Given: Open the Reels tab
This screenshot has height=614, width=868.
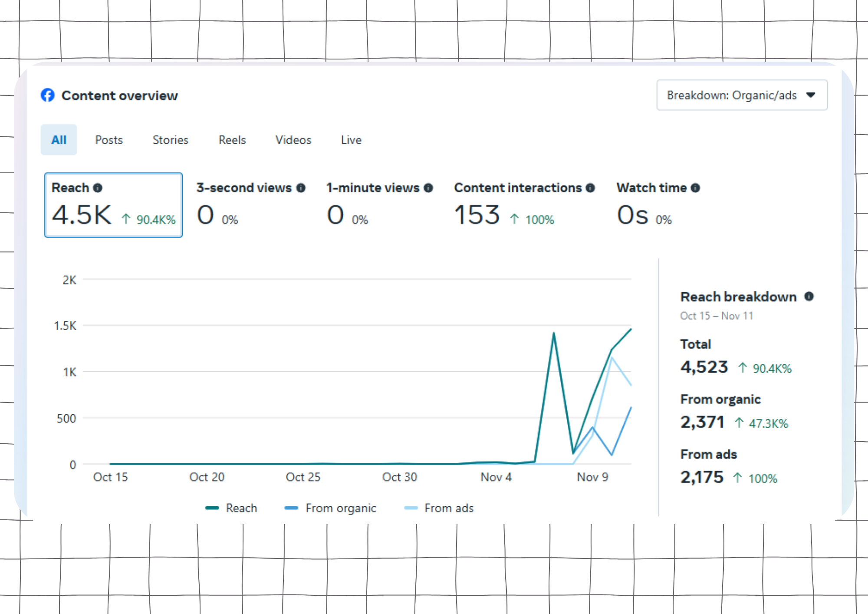Looking at the screenshot, I should pos(232,140).
